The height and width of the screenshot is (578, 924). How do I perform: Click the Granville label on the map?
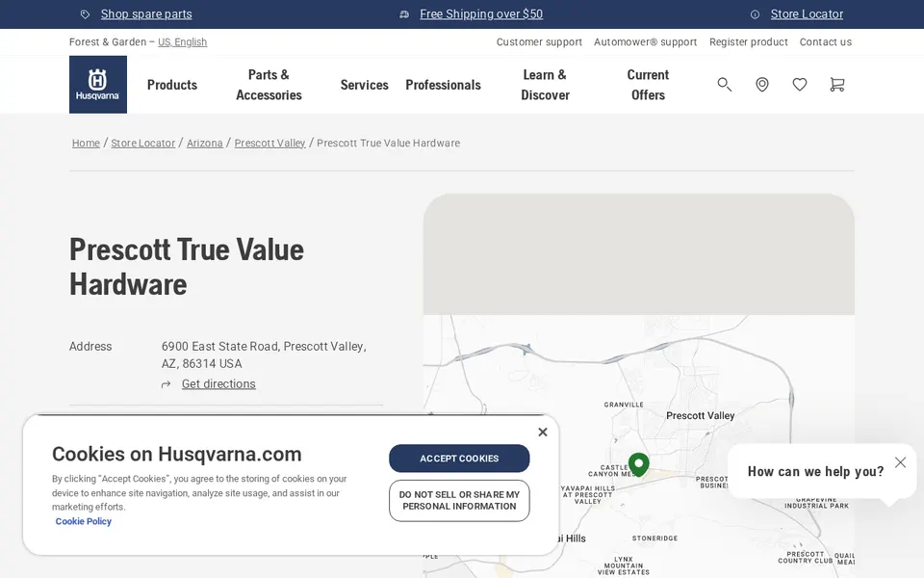[x=624, y=405]
